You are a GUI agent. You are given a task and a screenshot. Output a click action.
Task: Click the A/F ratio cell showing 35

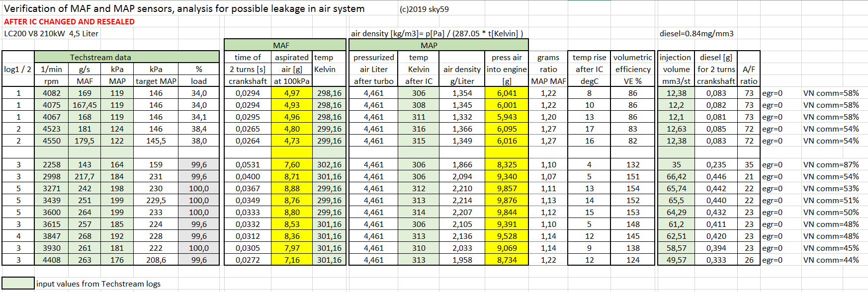tap(749, 164)
